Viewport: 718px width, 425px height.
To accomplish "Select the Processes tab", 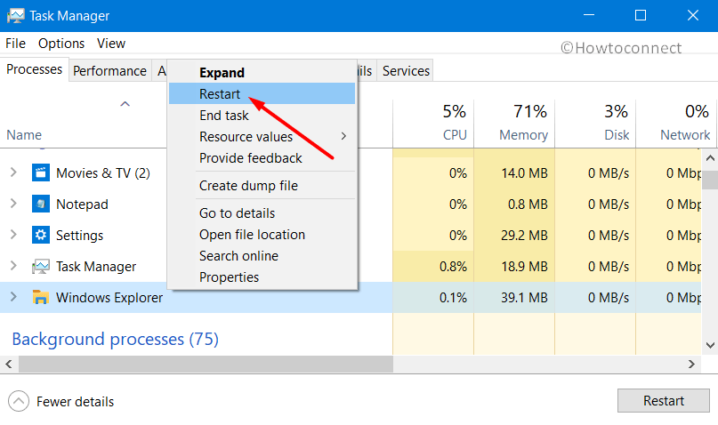I will point(34,70).
